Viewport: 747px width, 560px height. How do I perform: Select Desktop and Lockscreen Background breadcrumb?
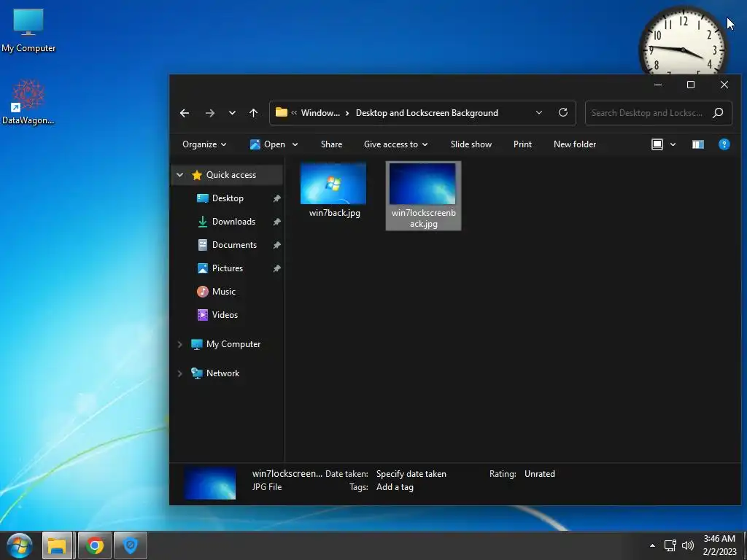coord(427,113)
